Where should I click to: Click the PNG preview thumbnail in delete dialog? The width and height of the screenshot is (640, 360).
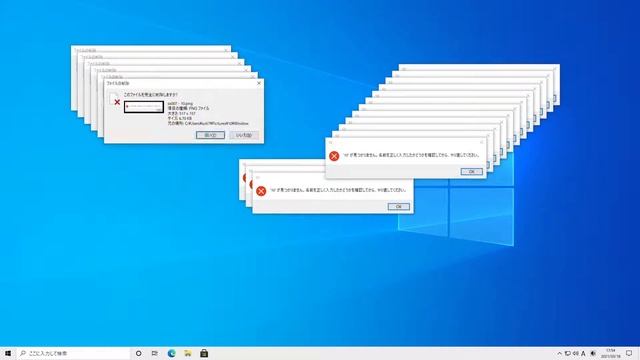click(144, 107)
